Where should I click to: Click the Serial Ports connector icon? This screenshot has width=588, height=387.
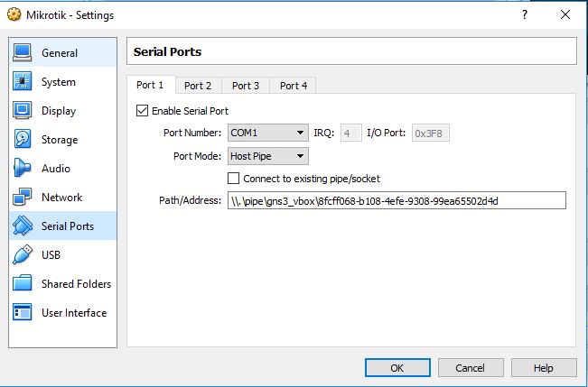pyautogui.click(x=22, y=226)
